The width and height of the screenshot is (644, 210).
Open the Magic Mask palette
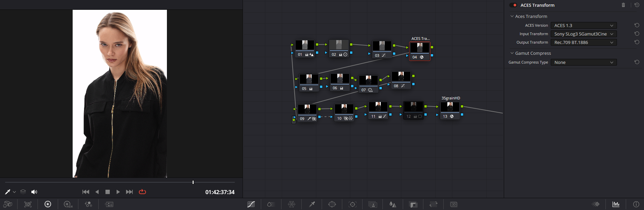pos(373,204)
